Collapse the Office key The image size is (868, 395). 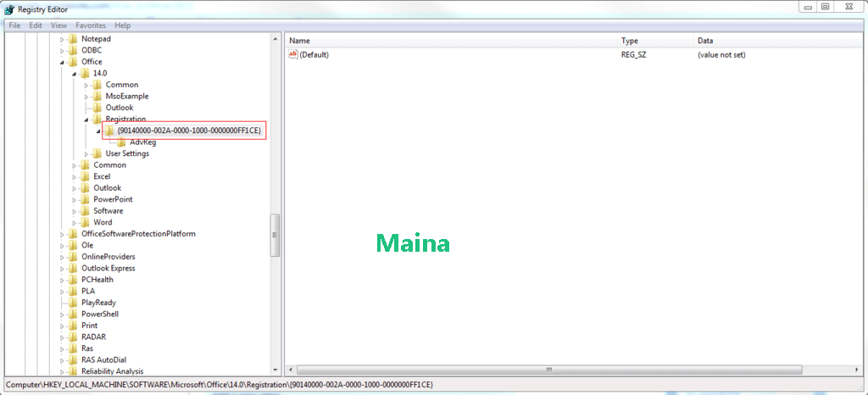click(x=62, y=62)
